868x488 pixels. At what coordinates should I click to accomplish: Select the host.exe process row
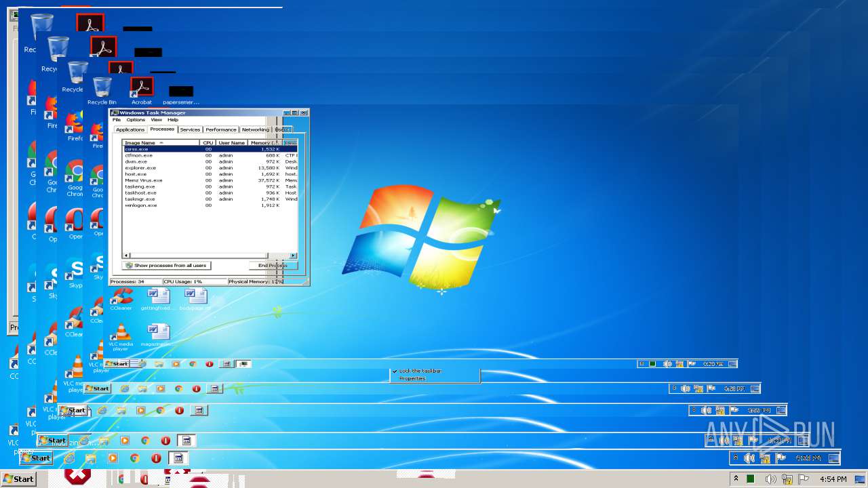point(210,174)
